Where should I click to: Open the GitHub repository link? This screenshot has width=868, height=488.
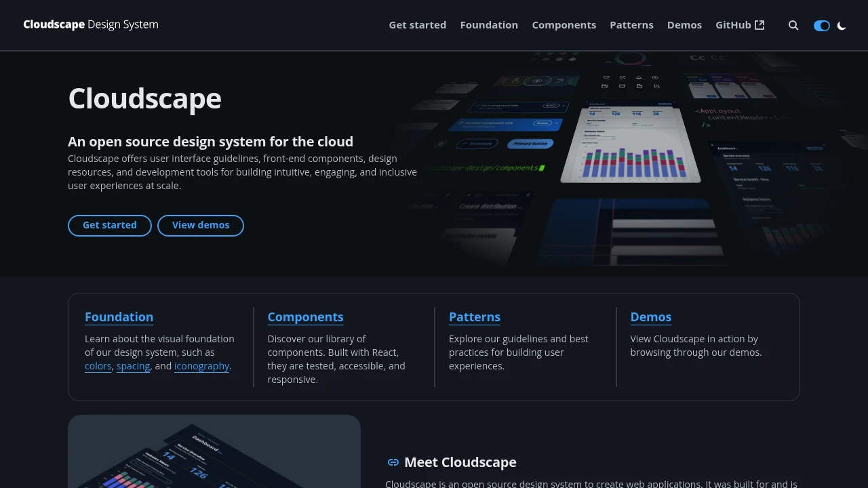(733, 25)
